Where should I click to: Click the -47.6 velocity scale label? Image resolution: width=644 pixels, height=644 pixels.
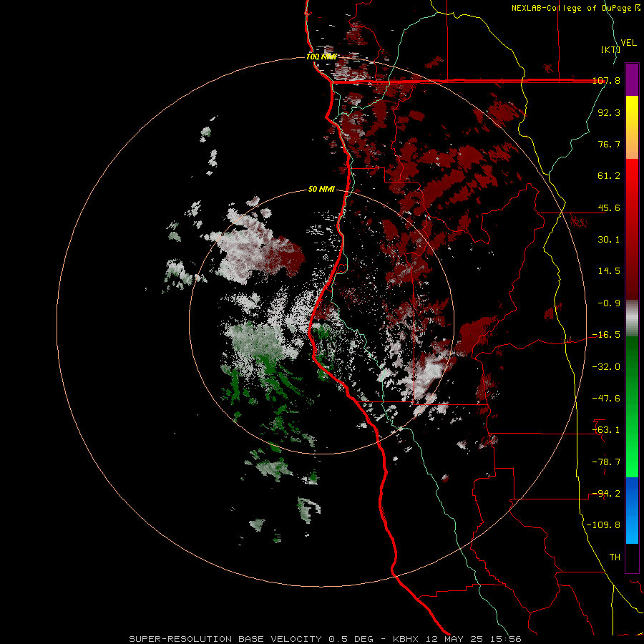(606, 399)
